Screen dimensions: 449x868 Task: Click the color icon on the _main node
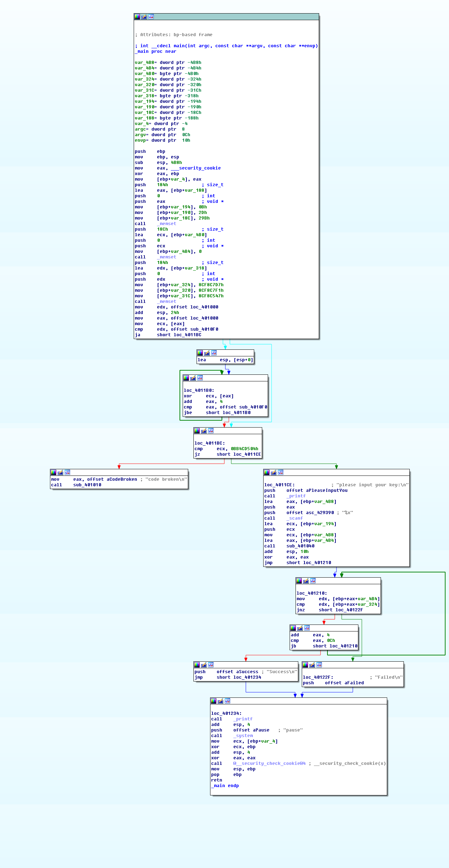pyautogui.click(x=137, y=17)
